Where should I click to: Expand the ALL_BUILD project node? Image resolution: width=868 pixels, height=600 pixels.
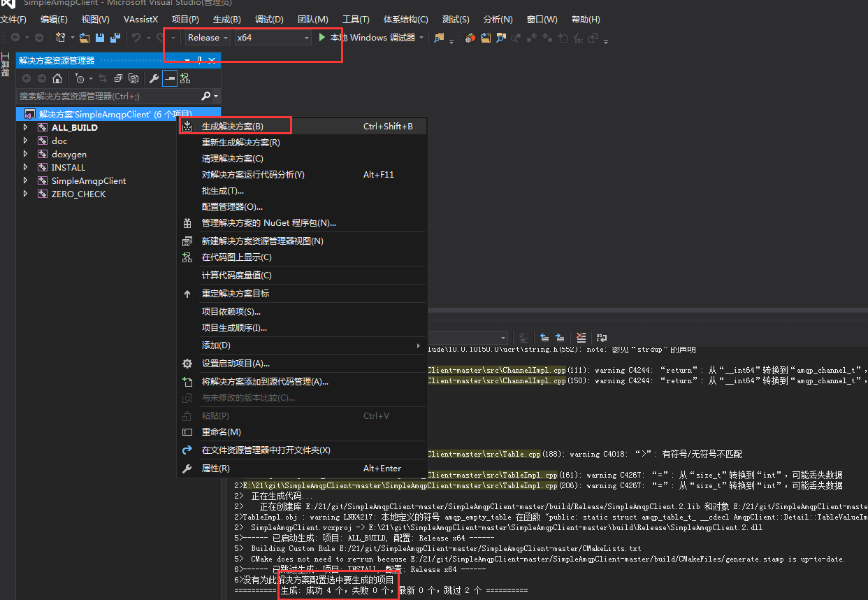pos(26,127)
